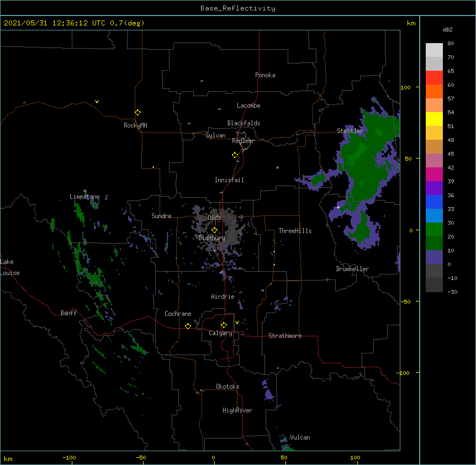The height and width of the screenshot is (465, 476).
Task: Select the blue 33–36 dBZ legend swatch
Action: pos(434,202)
